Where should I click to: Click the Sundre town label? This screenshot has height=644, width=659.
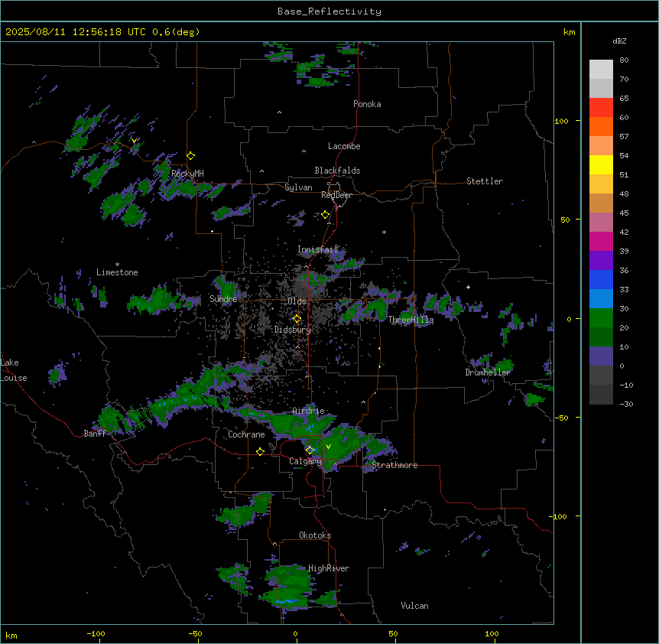223,299
